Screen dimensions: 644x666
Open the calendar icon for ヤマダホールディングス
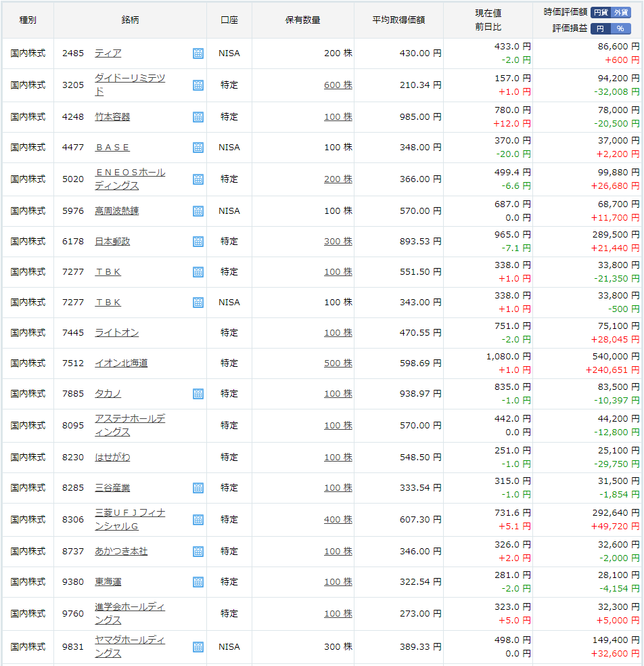tap(198, 647)
